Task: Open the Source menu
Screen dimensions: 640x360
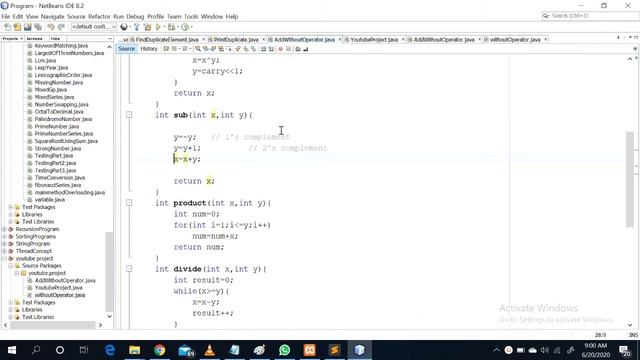Action: pos(76,17)
